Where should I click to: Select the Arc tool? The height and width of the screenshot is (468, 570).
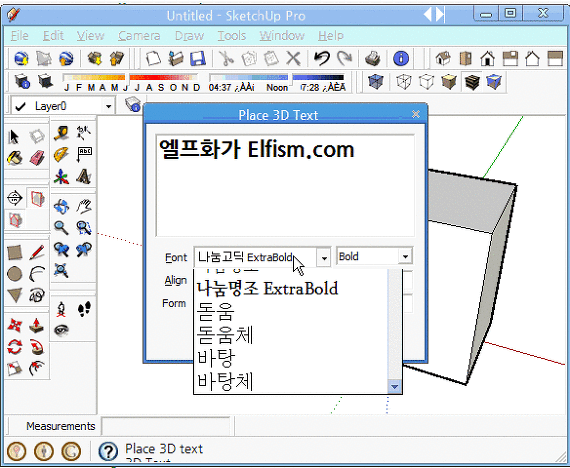37,274
